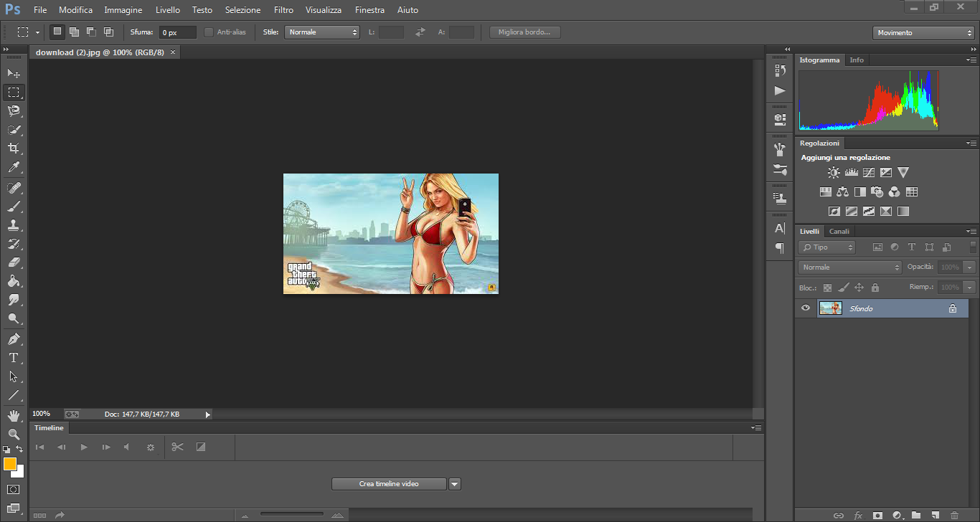980x522 pixels.
Task: Select the Move tool
Action: 14,73
